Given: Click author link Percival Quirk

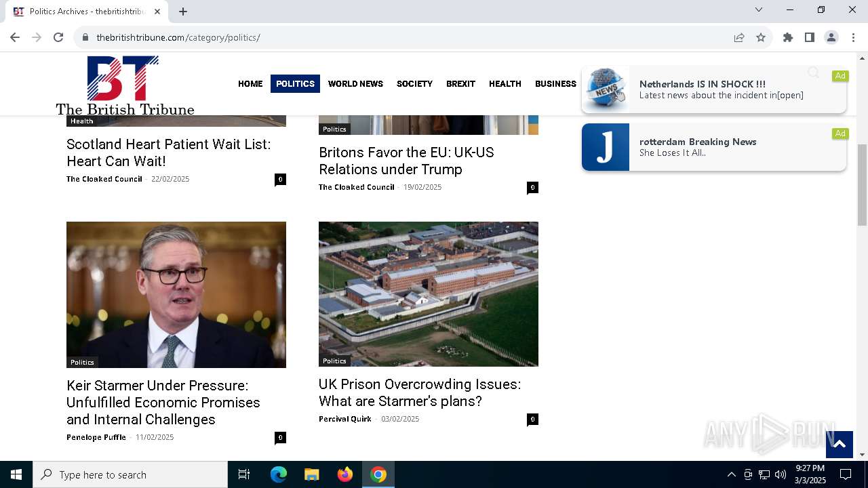Looking at the screenshot, I should [345, 419].
